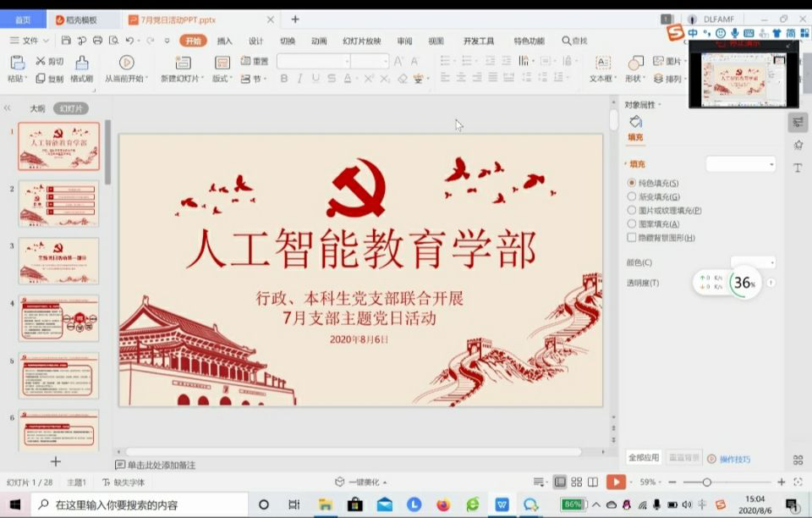Open Firefox from the taskbar
Image resolution: width=812 pixels, height=518 pixels.
(443, 504)
